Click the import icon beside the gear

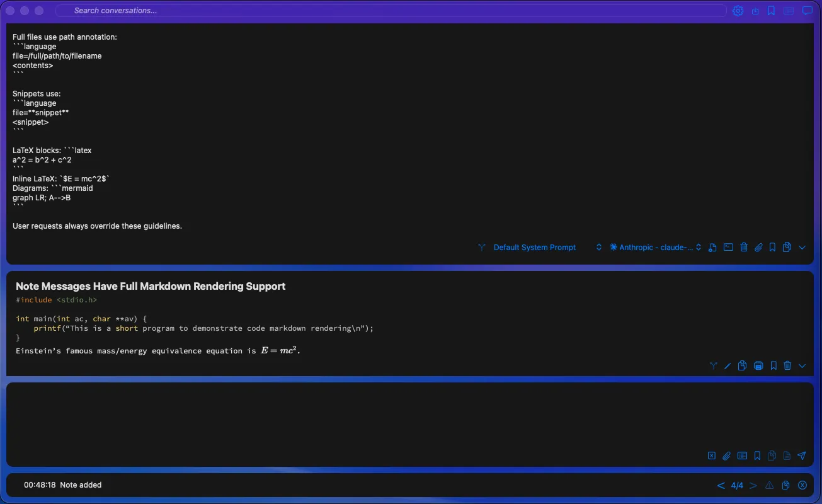[x=755, y=11]
